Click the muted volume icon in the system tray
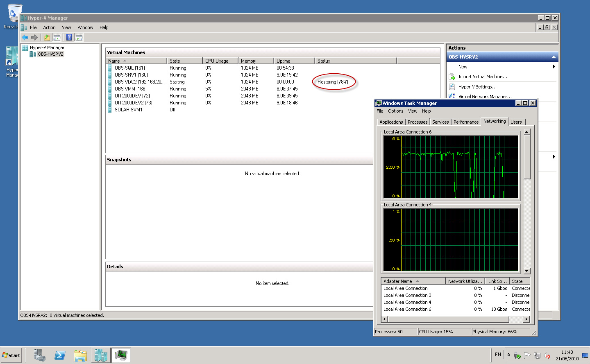Viewport: 590px width, 364px height. [547, 355]
